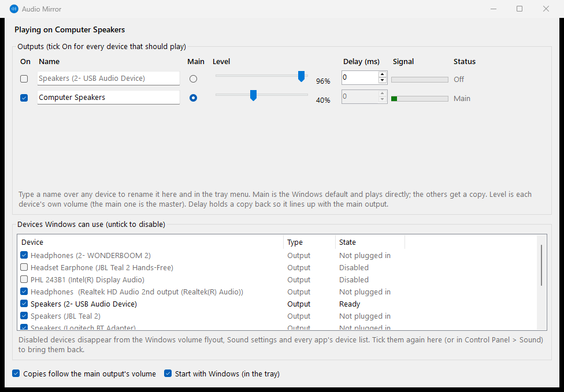Viewport: 564px width, 392px height.
Task: Click the State column header
Action: click(x=370, y=242)
